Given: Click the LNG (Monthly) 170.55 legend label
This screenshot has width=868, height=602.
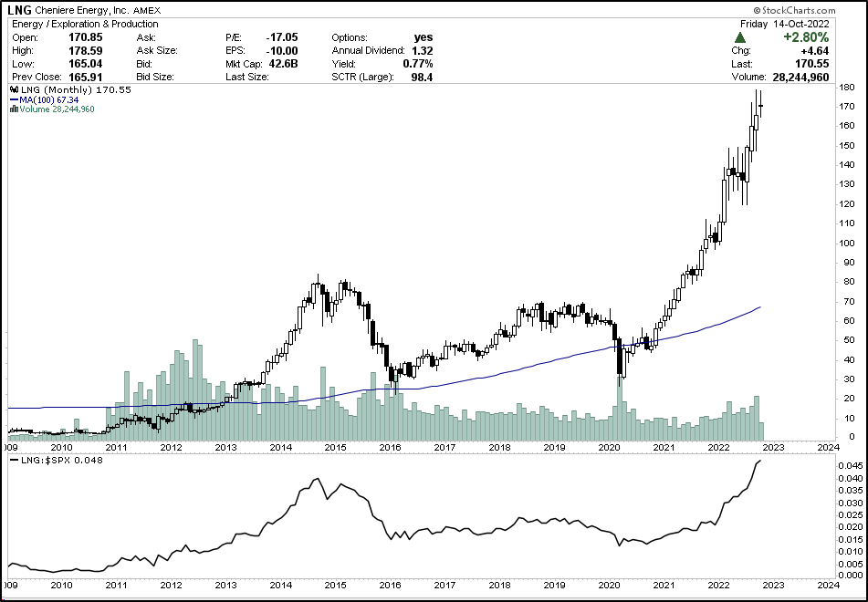Looking at the screenshot, I should [75, 89].
